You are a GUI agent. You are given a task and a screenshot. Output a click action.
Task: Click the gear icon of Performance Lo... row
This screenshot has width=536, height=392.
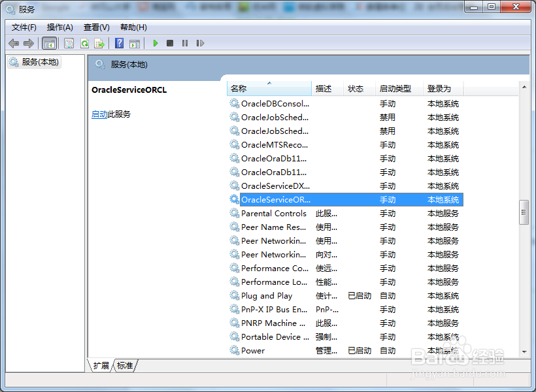234,282
